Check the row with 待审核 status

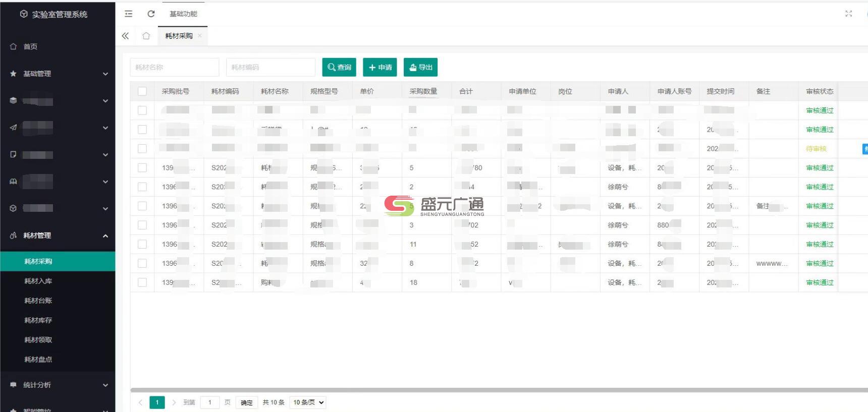(x=142, y=149)
